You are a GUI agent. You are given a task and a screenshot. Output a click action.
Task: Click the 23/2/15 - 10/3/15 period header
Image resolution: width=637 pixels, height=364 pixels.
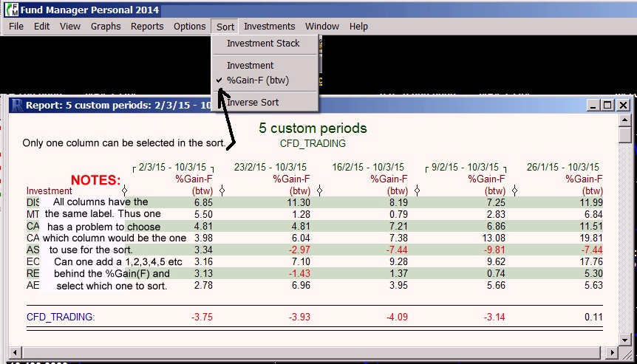[270, 167]
